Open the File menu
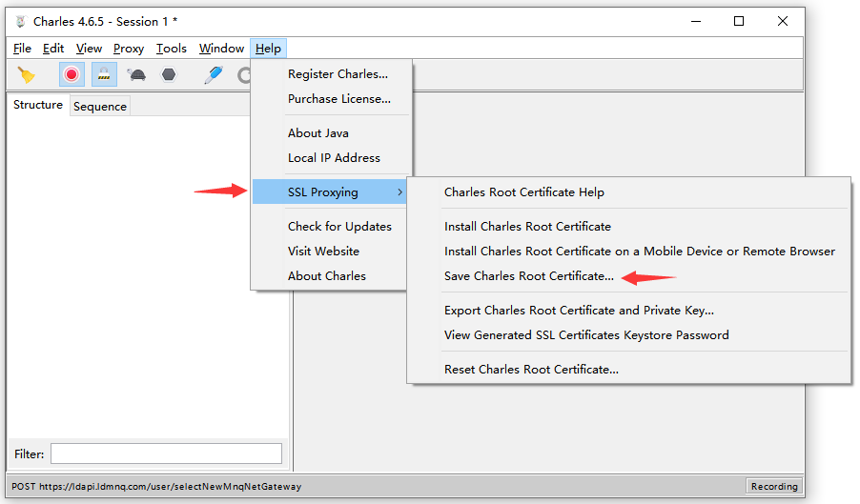860x504 pixels. click(22, 49)
